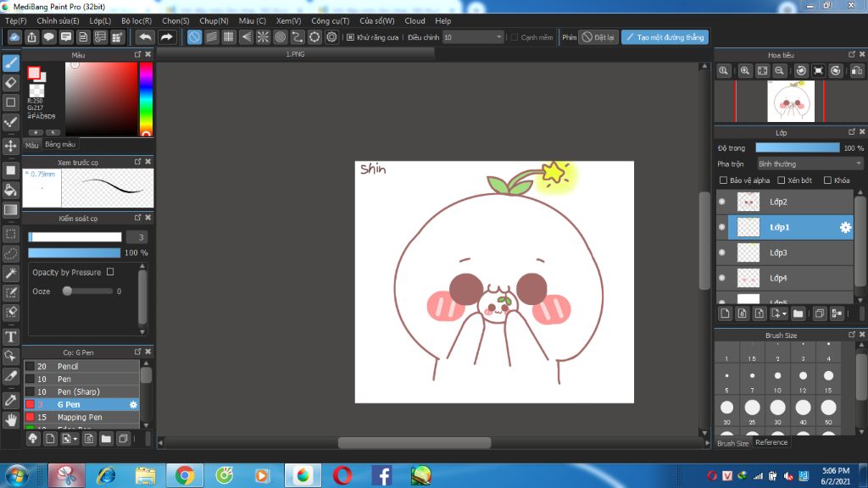Select the Move tool
Viewport: 868px width, 488px height.
click(11, 146)
